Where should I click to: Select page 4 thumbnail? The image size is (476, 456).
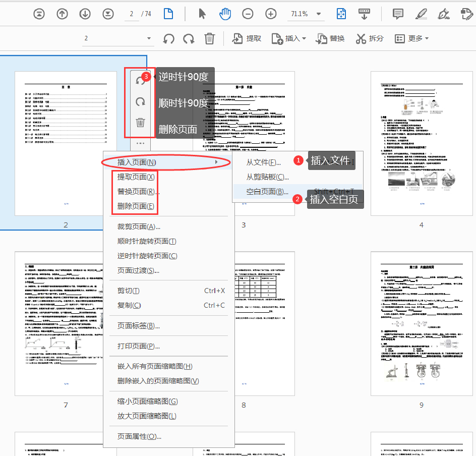pyautogui.click(x=422, y=143)
